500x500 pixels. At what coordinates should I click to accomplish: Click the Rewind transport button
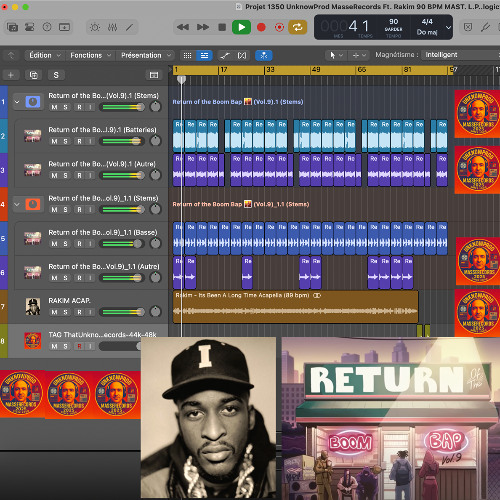(183, 27)
